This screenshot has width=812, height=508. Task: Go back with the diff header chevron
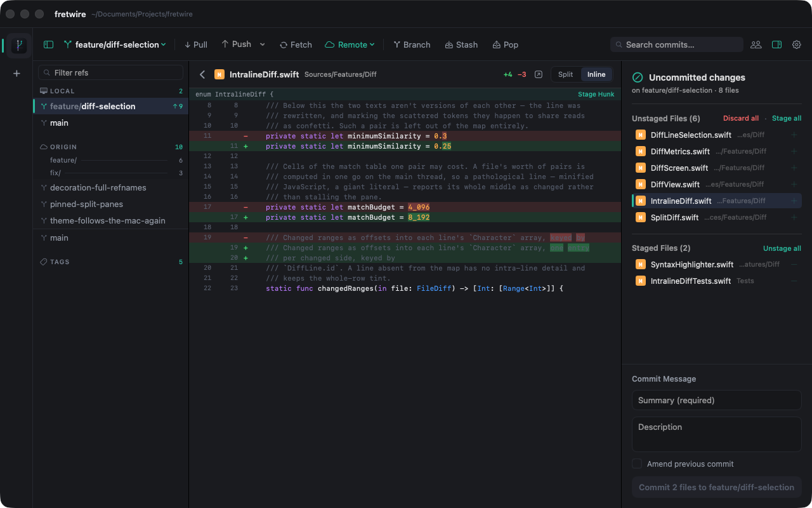pyautogui.click(x=202, y=74)
